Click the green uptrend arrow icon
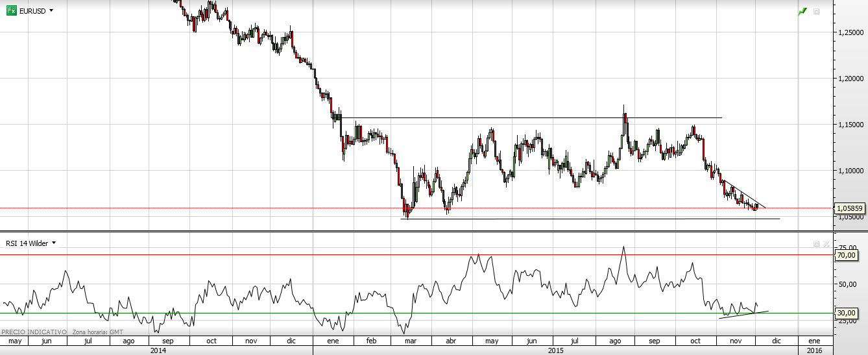The height and width of the screenshot is (355, 868). click(802, 11)
